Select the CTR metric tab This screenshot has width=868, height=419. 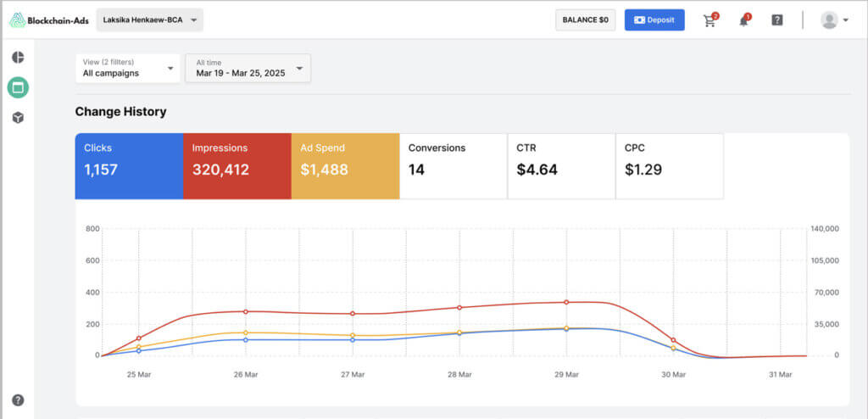[561, 165]
